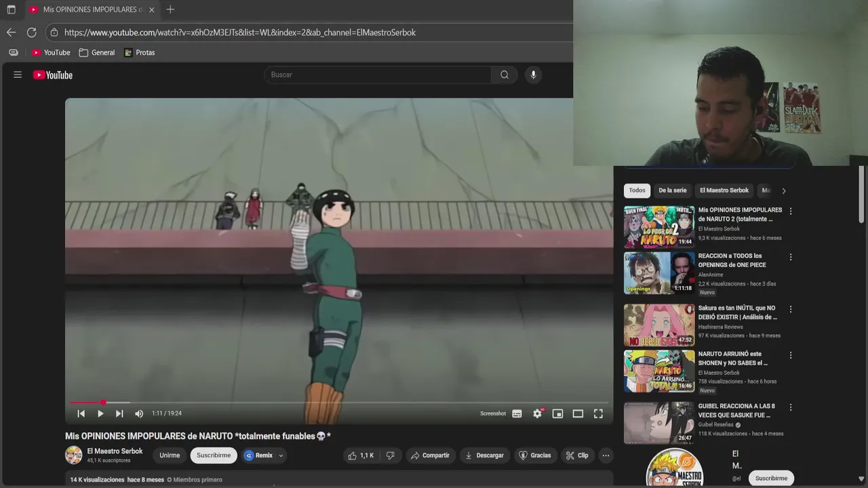
Task: Open General bookmarks folder
Action: [x=96, y=52]
